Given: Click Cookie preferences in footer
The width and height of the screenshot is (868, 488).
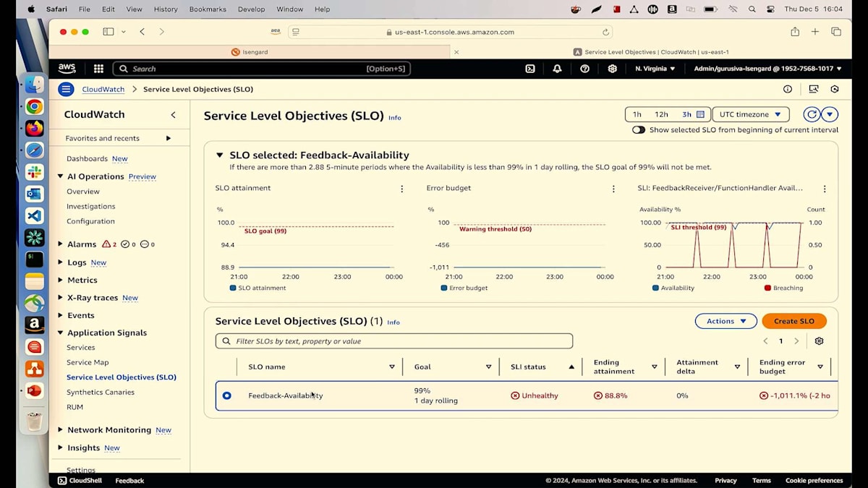Looking at the screenshot, I should 814,480.
